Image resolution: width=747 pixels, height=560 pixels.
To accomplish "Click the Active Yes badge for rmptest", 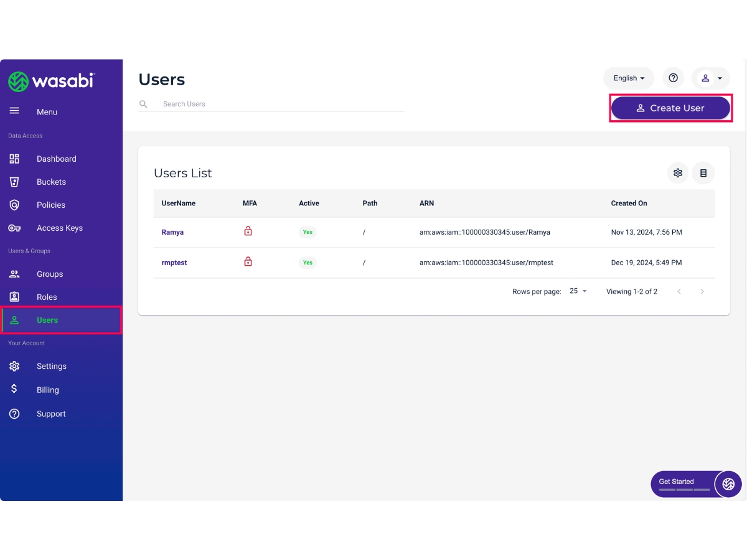I will 308,263.
